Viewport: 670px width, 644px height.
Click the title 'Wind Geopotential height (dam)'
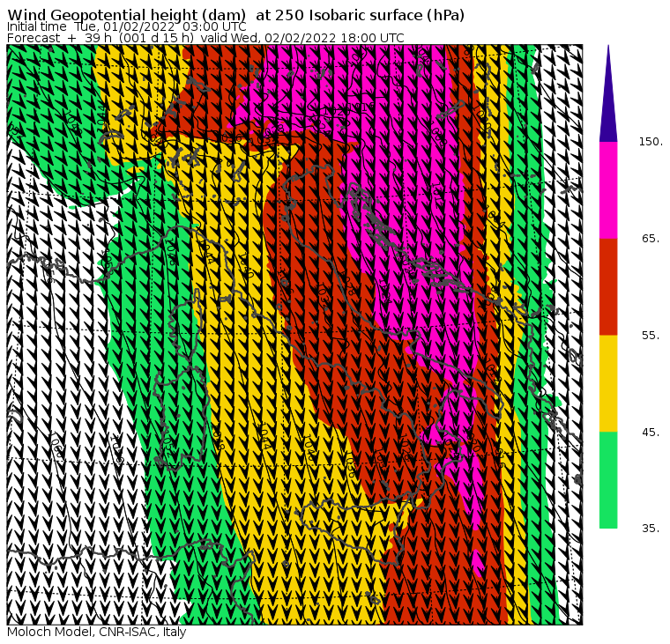pos(126,15)
